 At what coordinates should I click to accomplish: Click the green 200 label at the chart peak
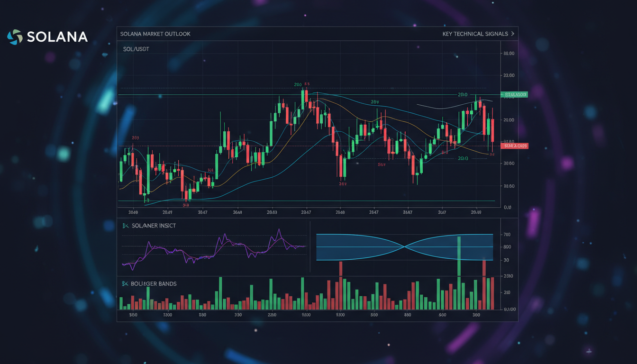[298, 85]
